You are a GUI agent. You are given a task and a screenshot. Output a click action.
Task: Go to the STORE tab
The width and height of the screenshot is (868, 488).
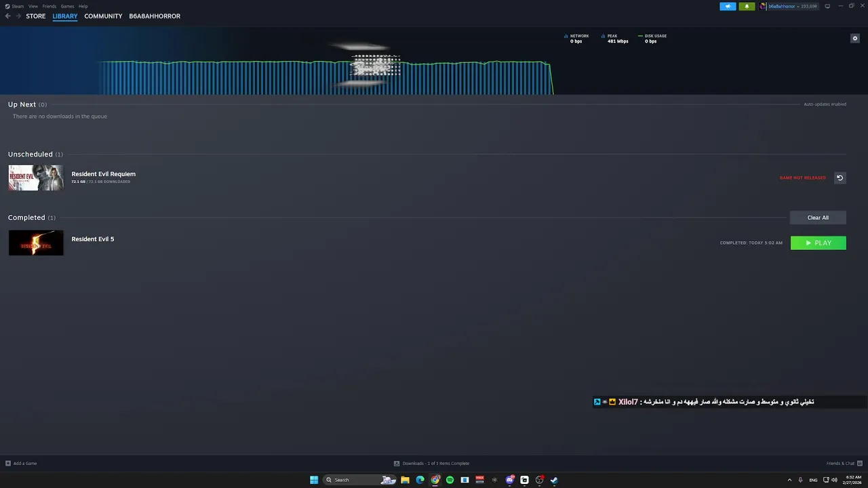pyautogui.click(x=36, y=16)
